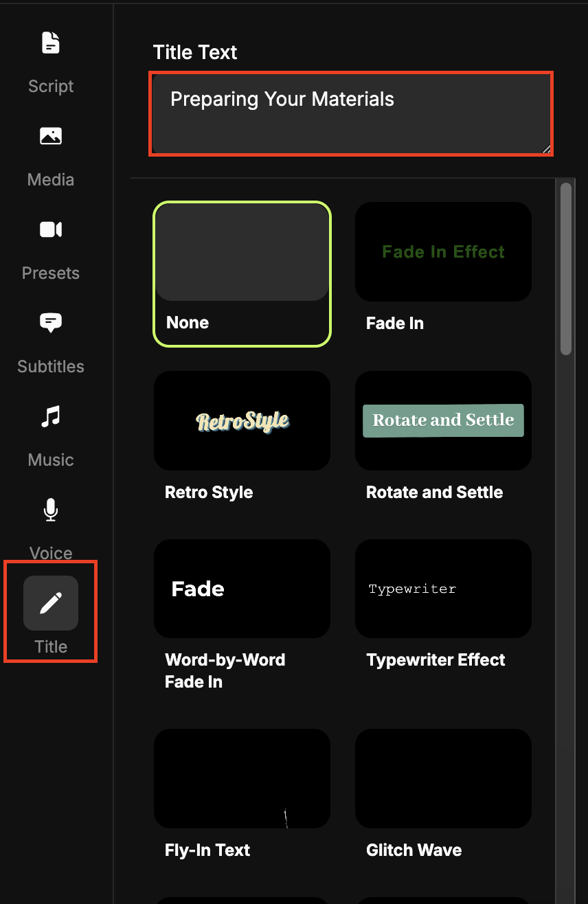This screenshot has width=588, height=904.
Task: Click the Title label in sidebar
Action: [51, 647]
